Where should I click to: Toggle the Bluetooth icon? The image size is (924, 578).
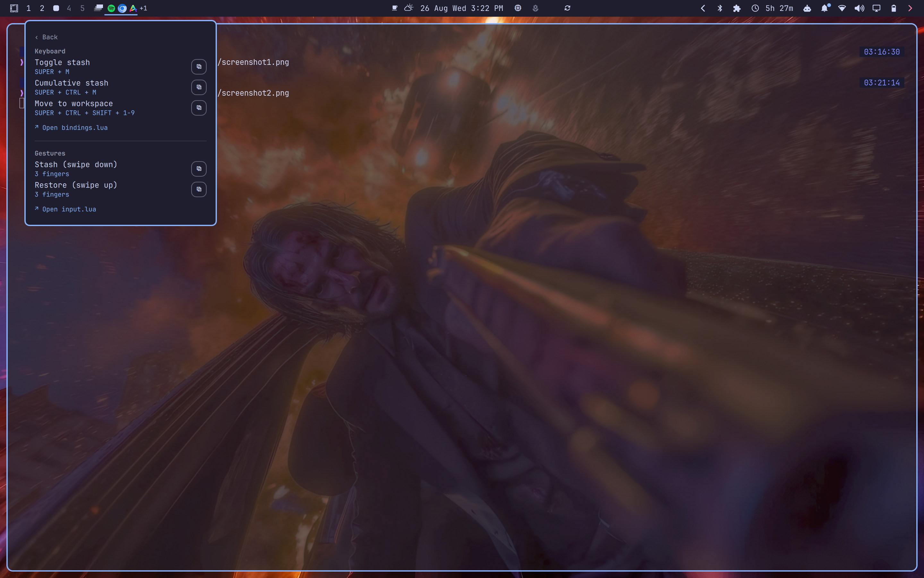[720, 8]
